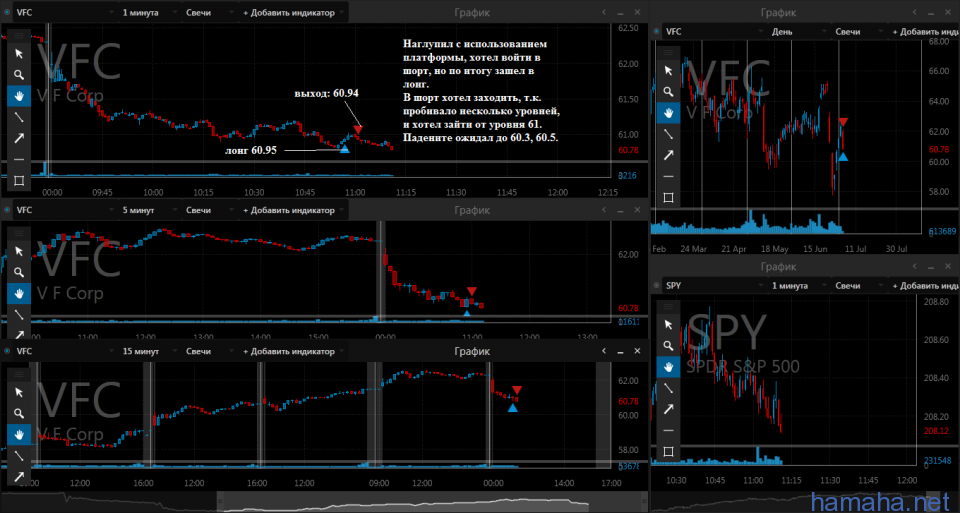Toggle the link circle of the VFC 15-minute chart
This screenshot has width=960, height=513.
pos(7,351)
